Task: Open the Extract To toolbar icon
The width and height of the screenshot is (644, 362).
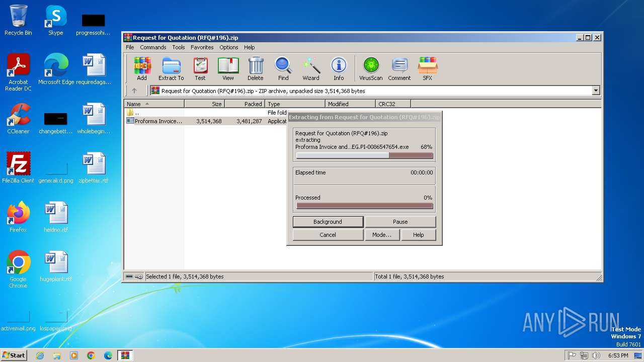Action: [x=171, y=69]
